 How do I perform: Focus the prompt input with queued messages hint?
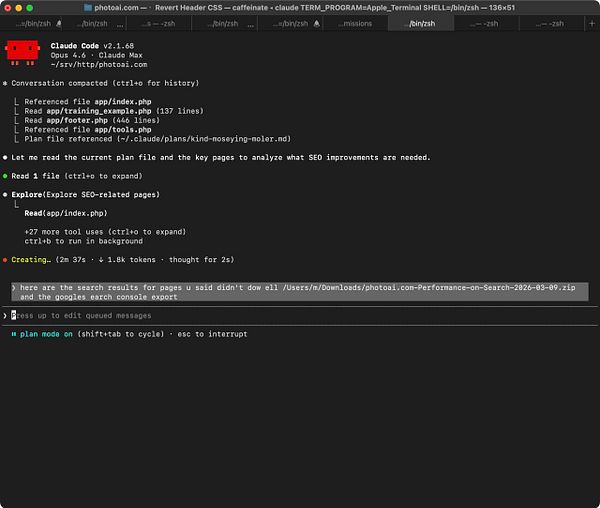(302, 316)
